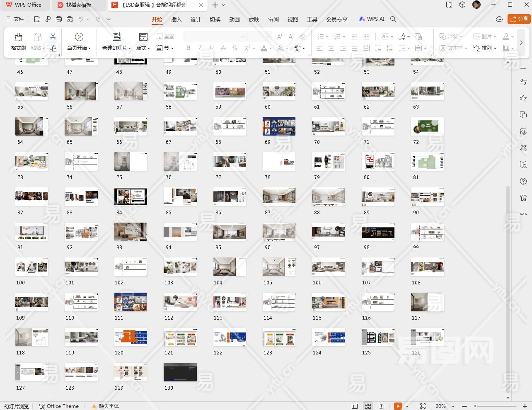
Task: Open the 插入 ribbon tab
Action: pos(176,19)
